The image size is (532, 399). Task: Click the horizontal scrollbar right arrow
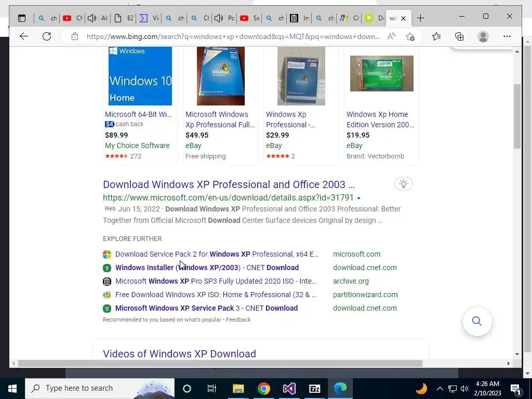tap(508, 363)
